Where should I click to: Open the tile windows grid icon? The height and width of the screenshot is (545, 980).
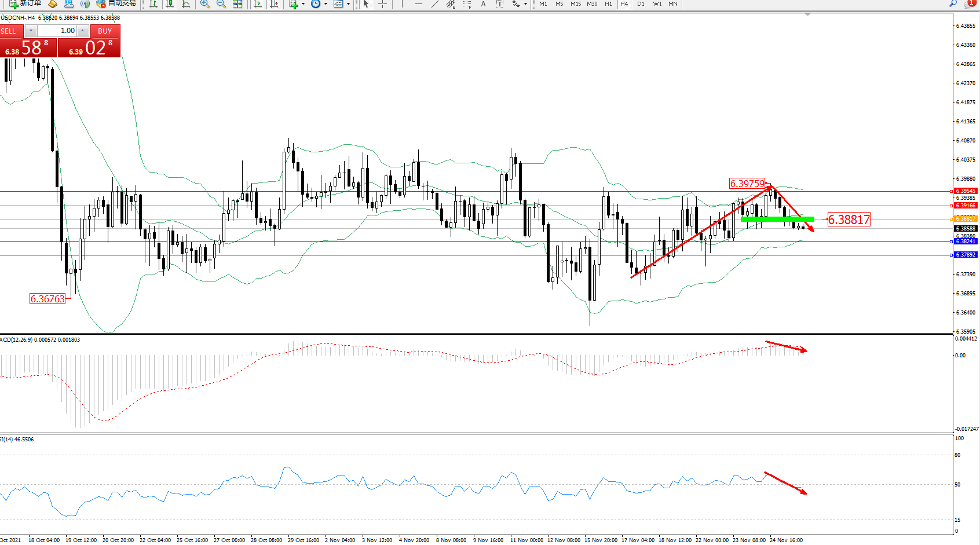(237, 4)
